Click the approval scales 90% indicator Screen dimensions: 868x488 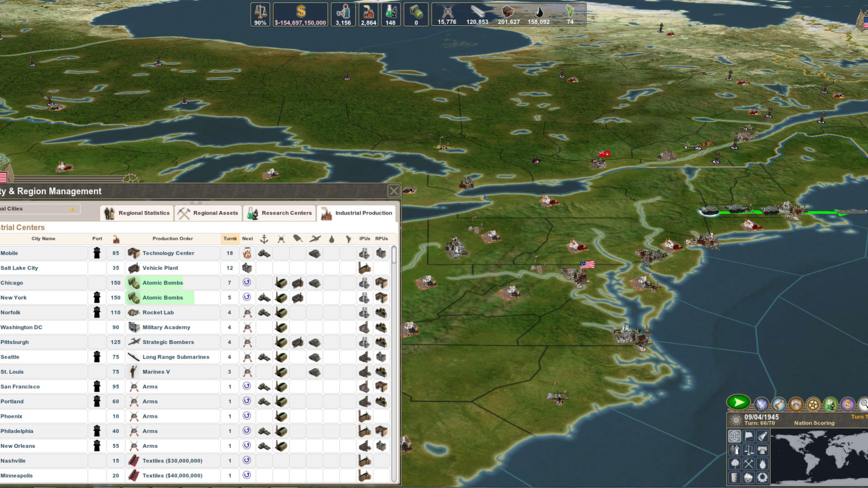[260, 14]
